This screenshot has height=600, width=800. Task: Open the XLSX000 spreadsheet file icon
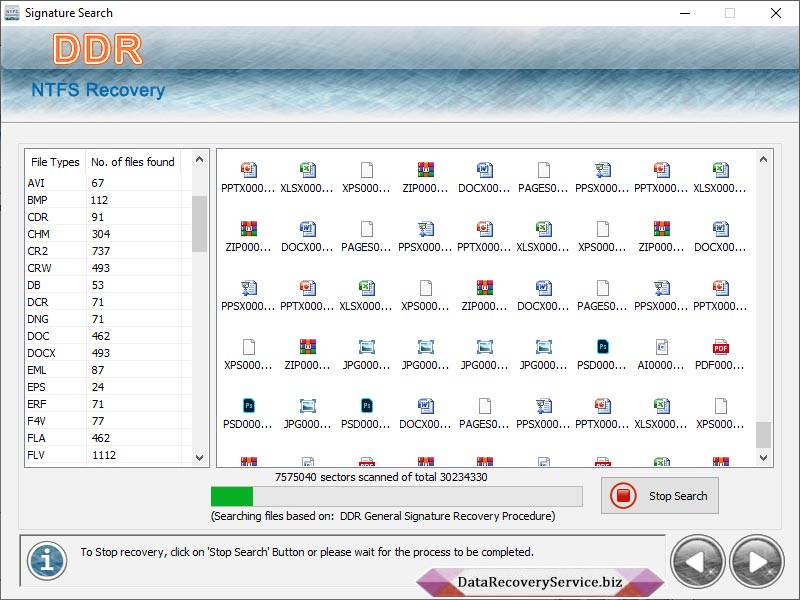coord(306,170)
